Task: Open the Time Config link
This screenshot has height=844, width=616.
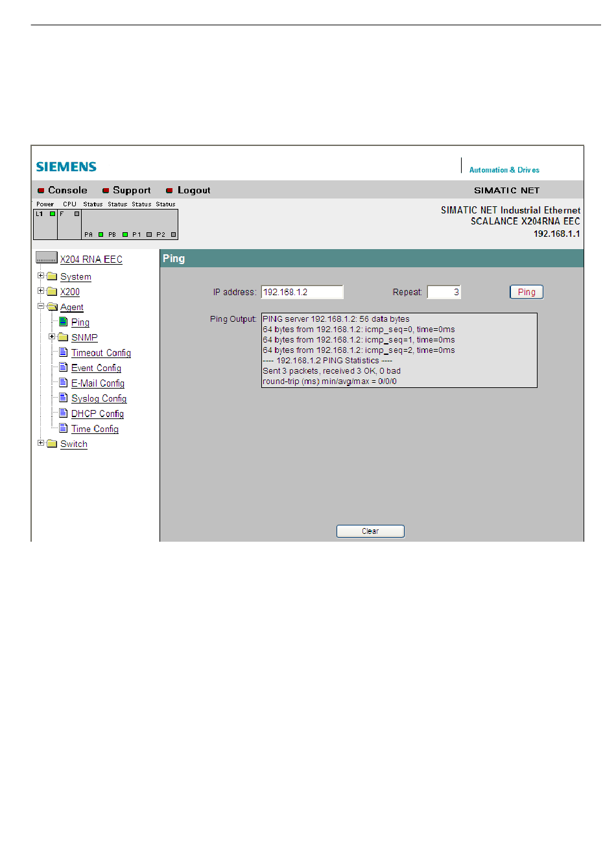Action: (95, 429)
